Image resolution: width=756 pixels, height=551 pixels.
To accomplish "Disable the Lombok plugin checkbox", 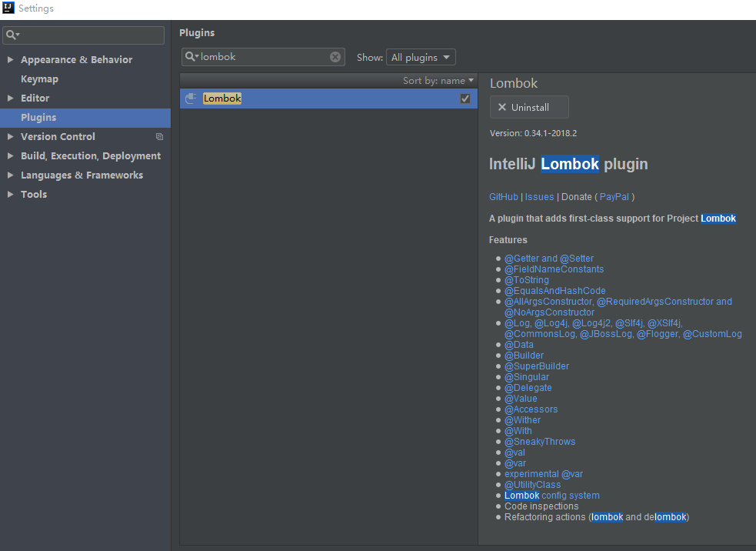I will tap(465, 99).
